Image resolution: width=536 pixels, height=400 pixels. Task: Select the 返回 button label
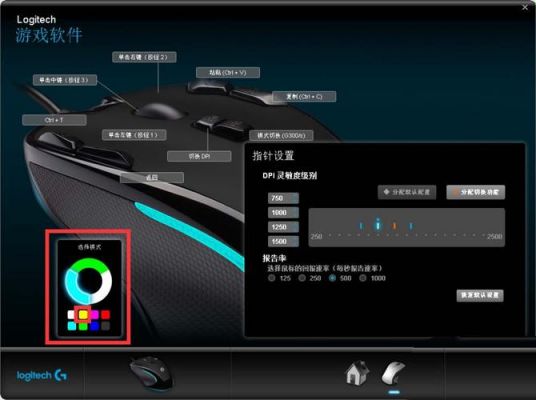[152, 177]
